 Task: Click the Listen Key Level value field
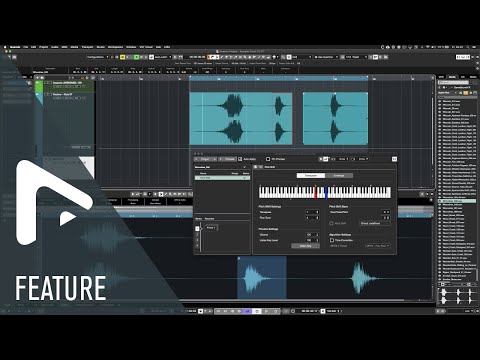(x=313, y=240)
